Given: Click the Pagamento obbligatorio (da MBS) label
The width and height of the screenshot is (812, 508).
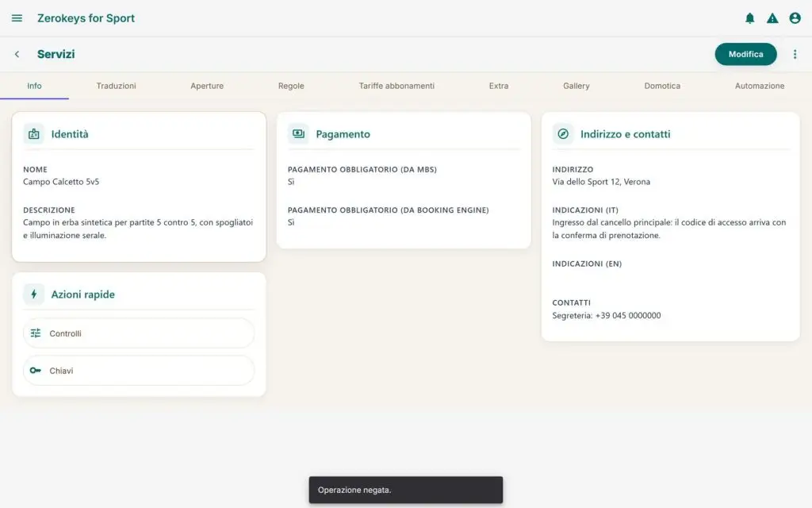Looking at the screenshot, I should click(362, 170).
